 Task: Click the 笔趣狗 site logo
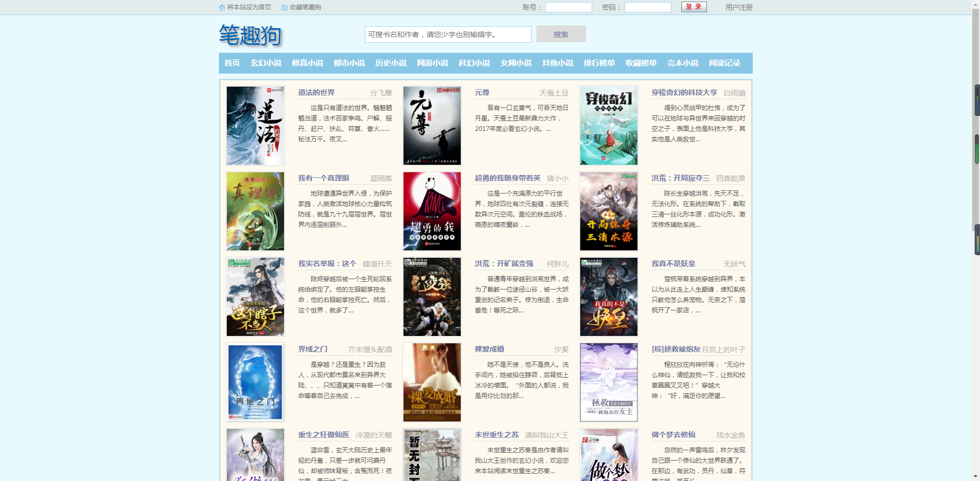pos(250,35)
